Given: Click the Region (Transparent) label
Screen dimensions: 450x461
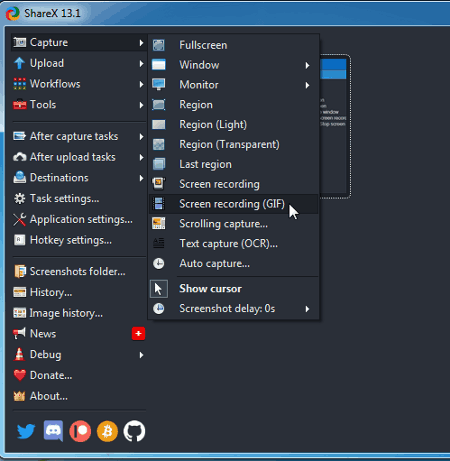Looking at the screenshot, I should pyautogui.click(x=229, y=144).
